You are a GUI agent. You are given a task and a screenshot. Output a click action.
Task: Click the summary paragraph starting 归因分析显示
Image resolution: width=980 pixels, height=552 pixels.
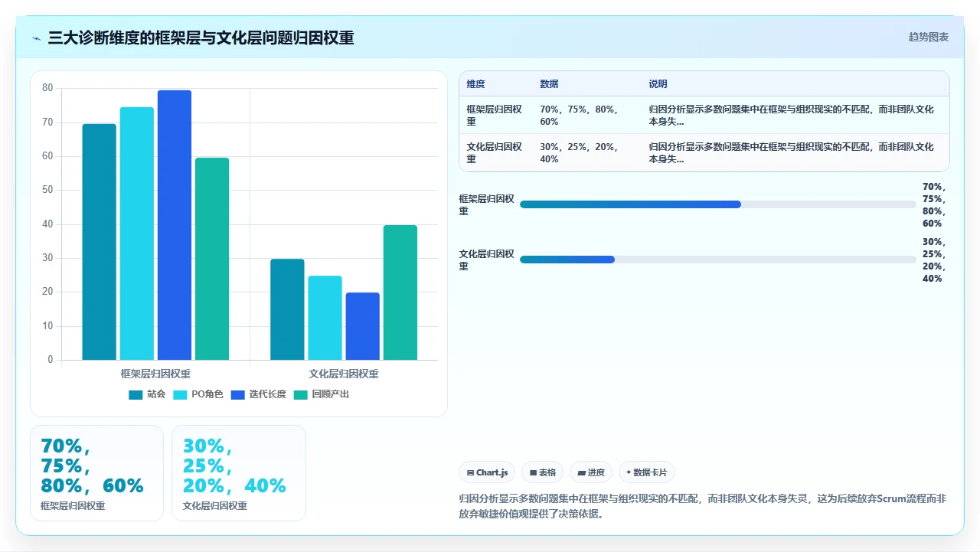(703, 506)
